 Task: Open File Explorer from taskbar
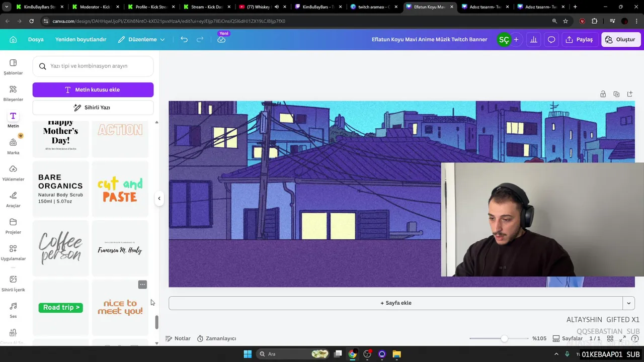point(396,354)
